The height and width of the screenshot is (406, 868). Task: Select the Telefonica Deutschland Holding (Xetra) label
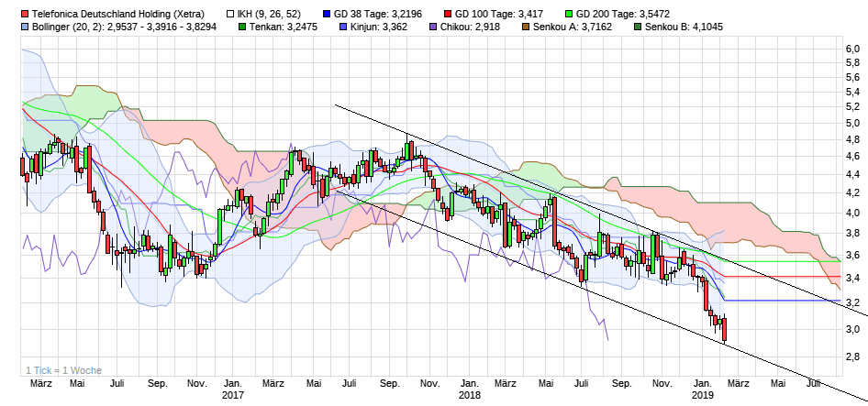(118, 14)
